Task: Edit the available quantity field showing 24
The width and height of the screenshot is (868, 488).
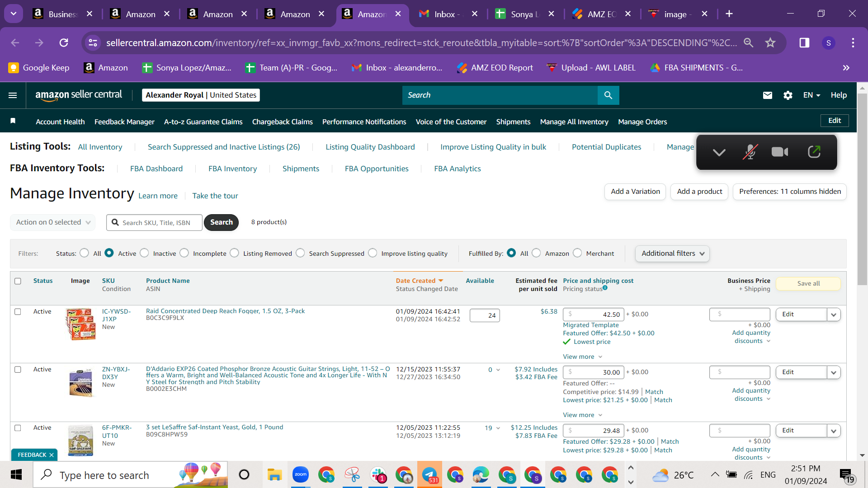Action: (485, 315)
